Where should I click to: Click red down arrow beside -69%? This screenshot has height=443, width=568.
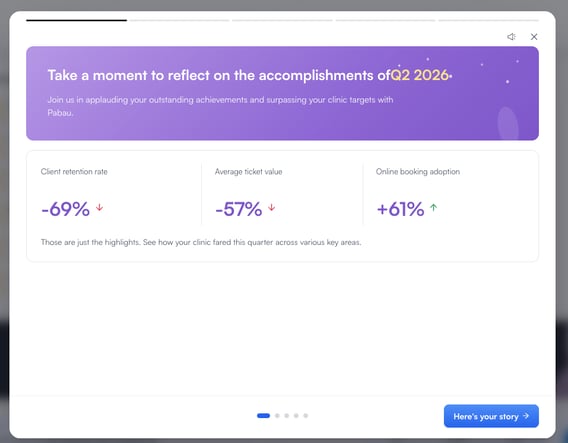99,208
